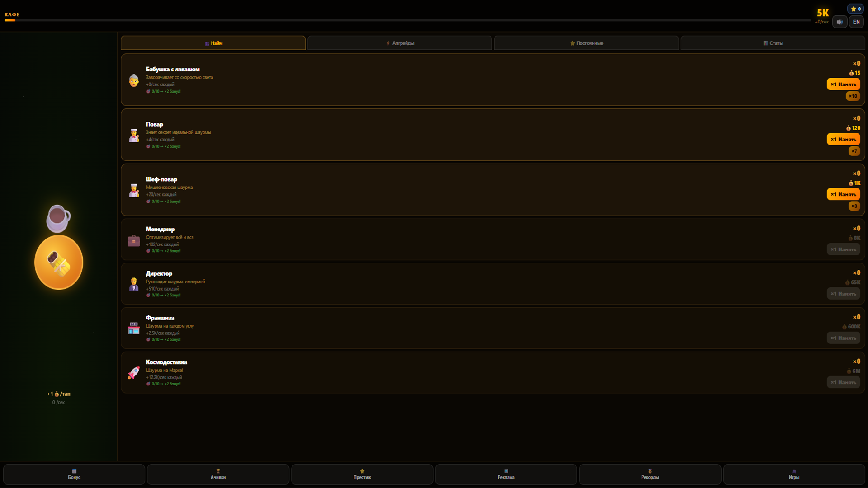Hire one Бабушка с лавашом
Screen dimensions: 868x488
843,84
